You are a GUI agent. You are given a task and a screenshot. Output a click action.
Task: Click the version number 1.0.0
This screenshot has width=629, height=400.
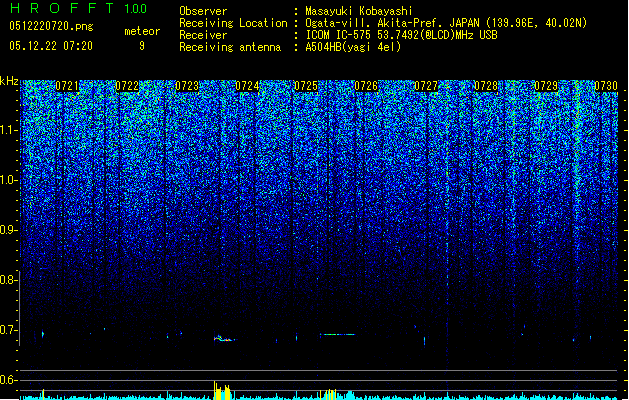point(136,9)
